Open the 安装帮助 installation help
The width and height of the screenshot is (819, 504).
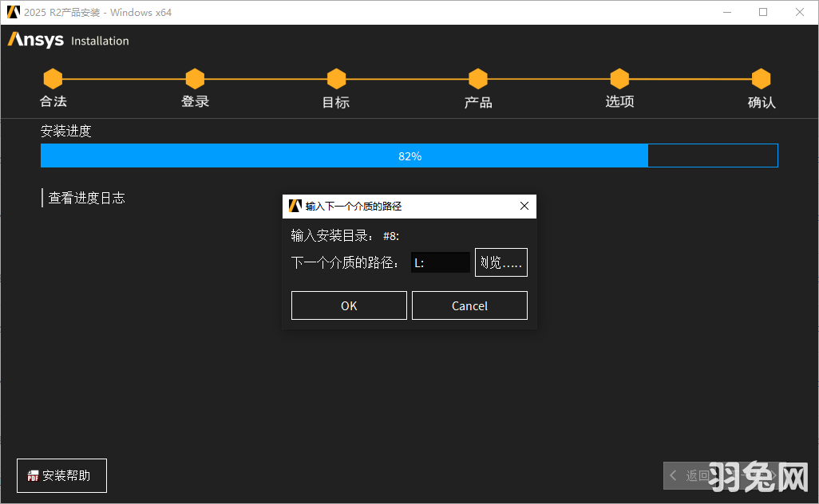click(x=61, y=475)
